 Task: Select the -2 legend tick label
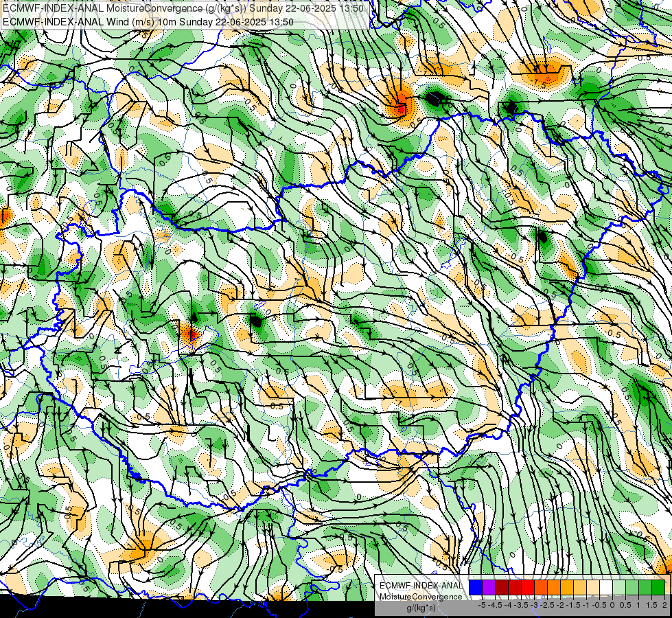(x=561, y=605)
